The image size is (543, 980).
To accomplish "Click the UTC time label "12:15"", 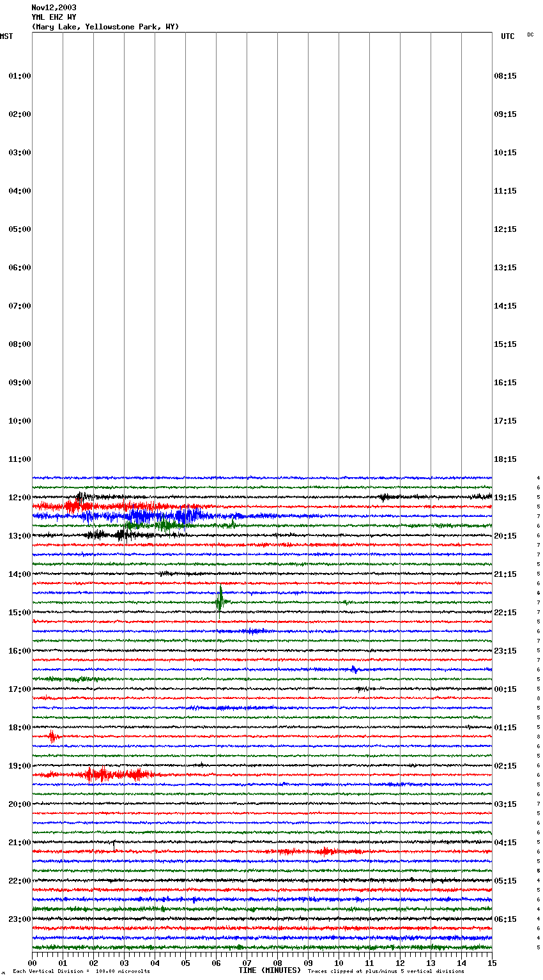I will coord(505,229).
